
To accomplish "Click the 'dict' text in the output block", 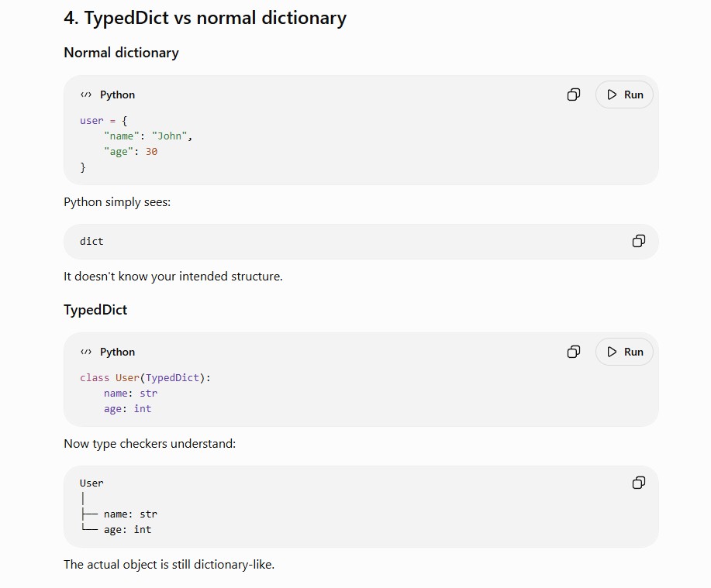I will tap(91, 242).
